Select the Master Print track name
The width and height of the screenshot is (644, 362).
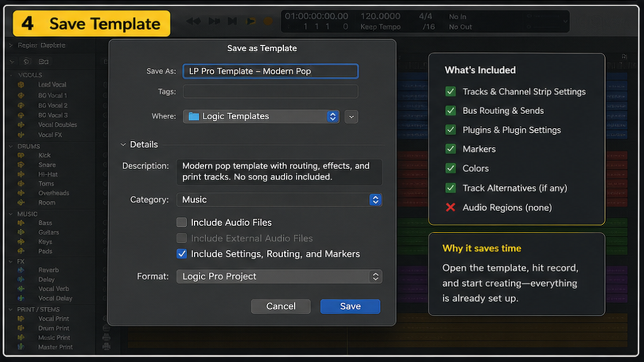(55, 347)
